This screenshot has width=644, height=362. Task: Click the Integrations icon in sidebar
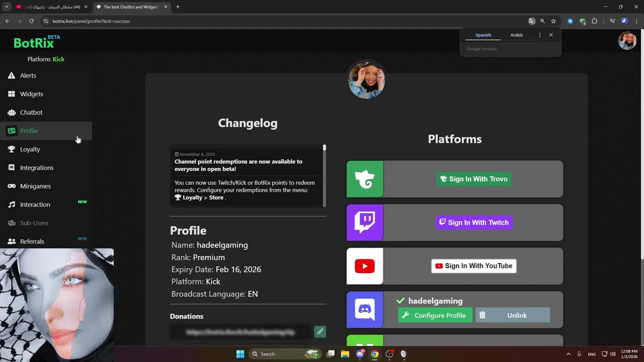tap(12, 168)
